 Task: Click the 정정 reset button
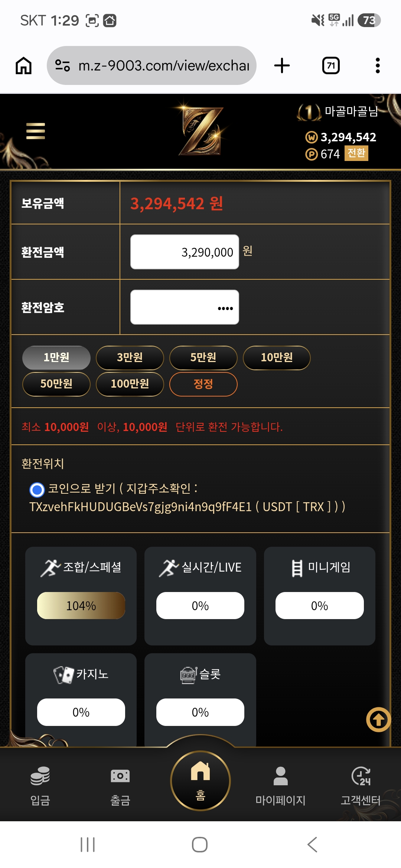[203, 384]
